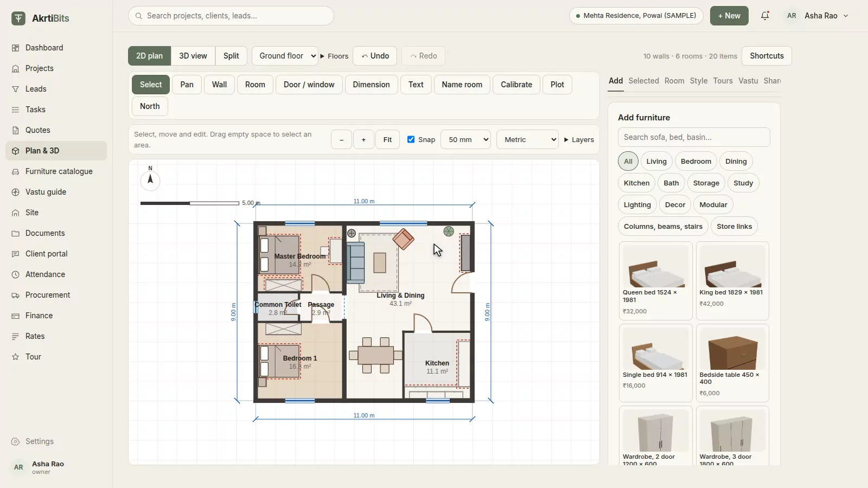
Task: Focus the Search sofa, bed, basin field
Action: tap(694, 137)
